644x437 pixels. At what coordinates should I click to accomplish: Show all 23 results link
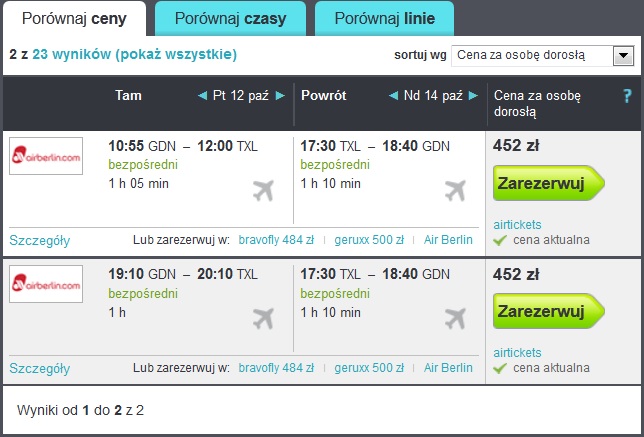(134, 54)
